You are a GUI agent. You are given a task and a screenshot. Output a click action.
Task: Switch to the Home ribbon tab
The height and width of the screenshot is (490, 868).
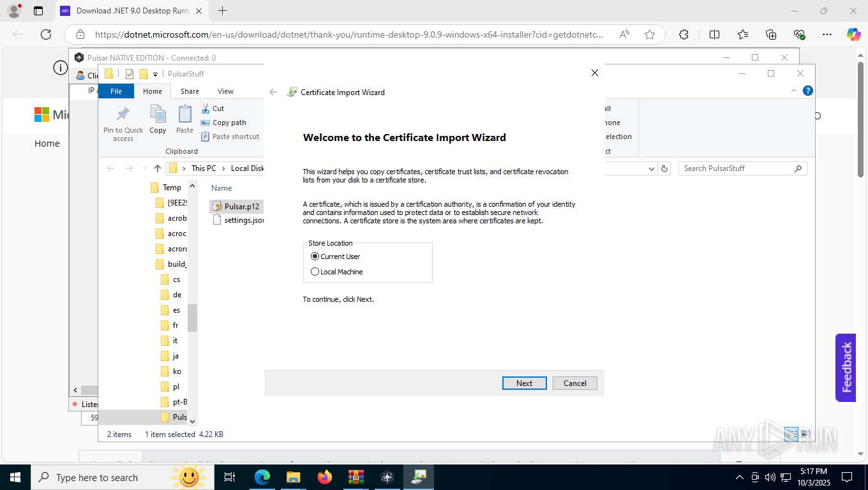pos(153,91)
